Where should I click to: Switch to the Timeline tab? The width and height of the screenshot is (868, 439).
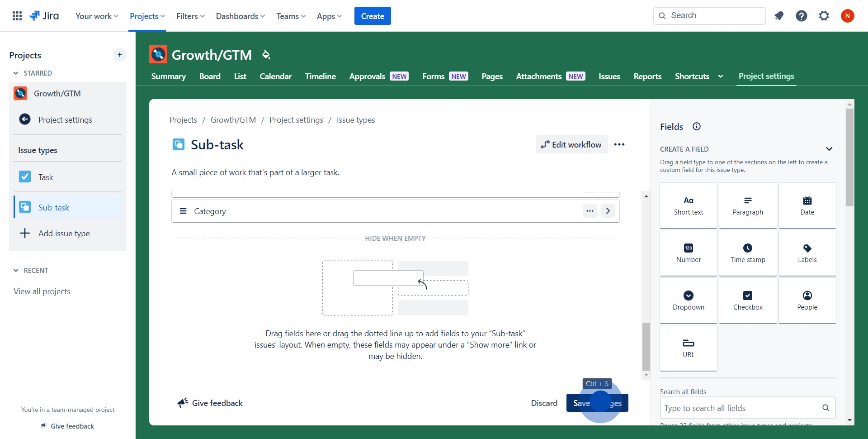point(320,76)
